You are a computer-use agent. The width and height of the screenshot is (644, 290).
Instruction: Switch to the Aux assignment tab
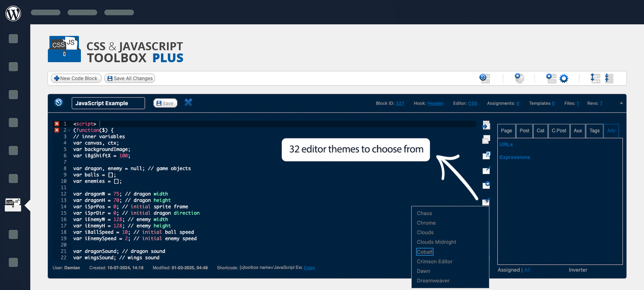(578, 131)
